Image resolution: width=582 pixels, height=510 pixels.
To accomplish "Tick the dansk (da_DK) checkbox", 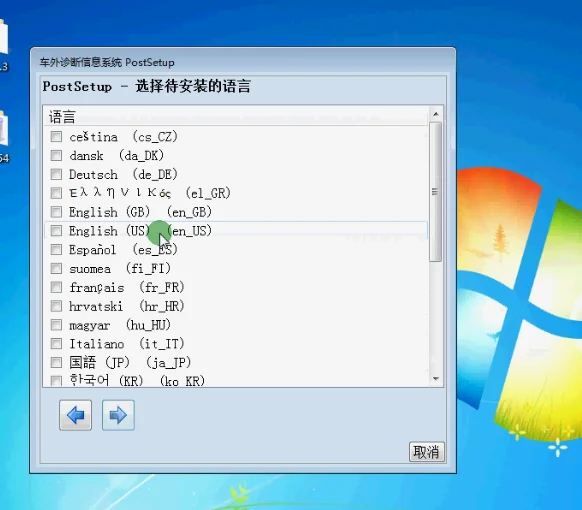I will coord(56,155).
